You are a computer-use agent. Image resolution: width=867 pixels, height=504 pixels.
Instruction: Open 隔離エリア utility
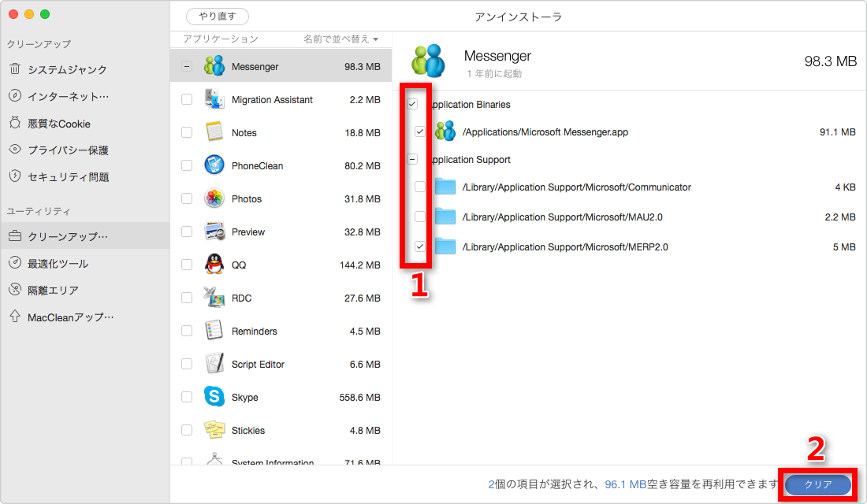point(53,290)
